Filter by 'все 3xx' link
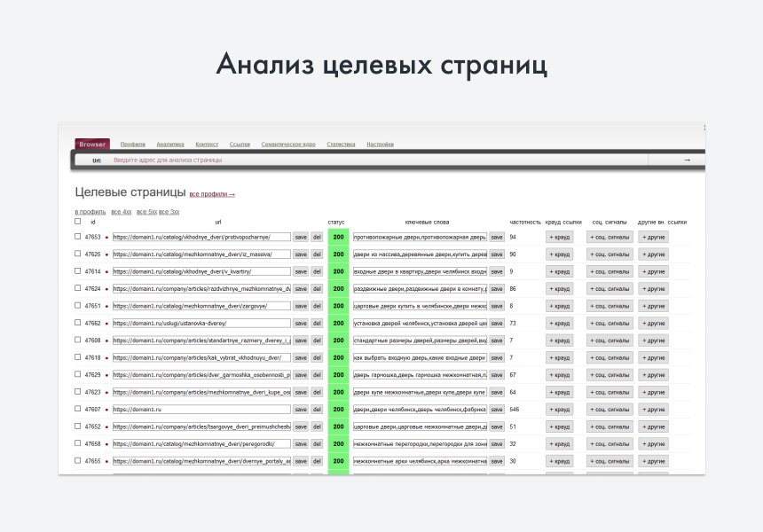763x532 pixels. click(x=169, y=212)
